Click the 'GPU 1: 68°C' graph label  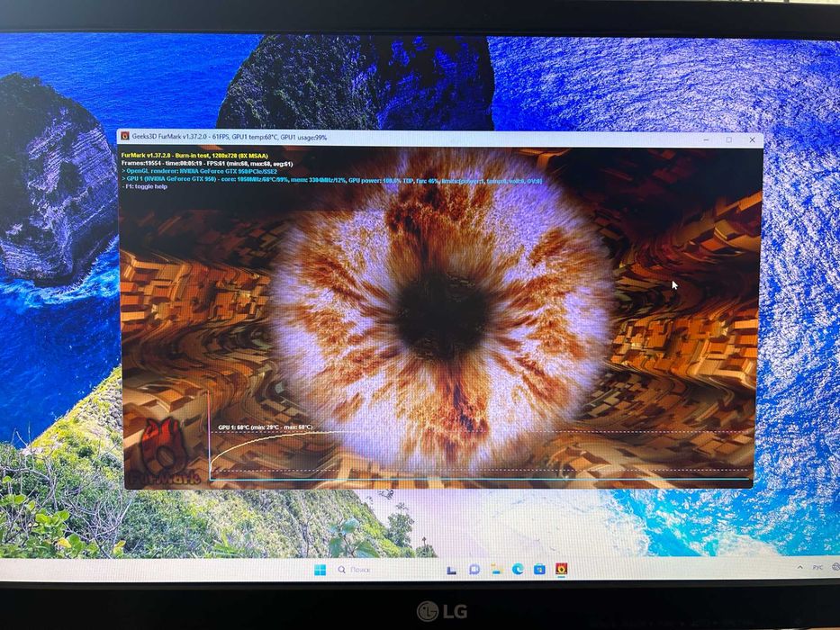(x=266, y=427)
